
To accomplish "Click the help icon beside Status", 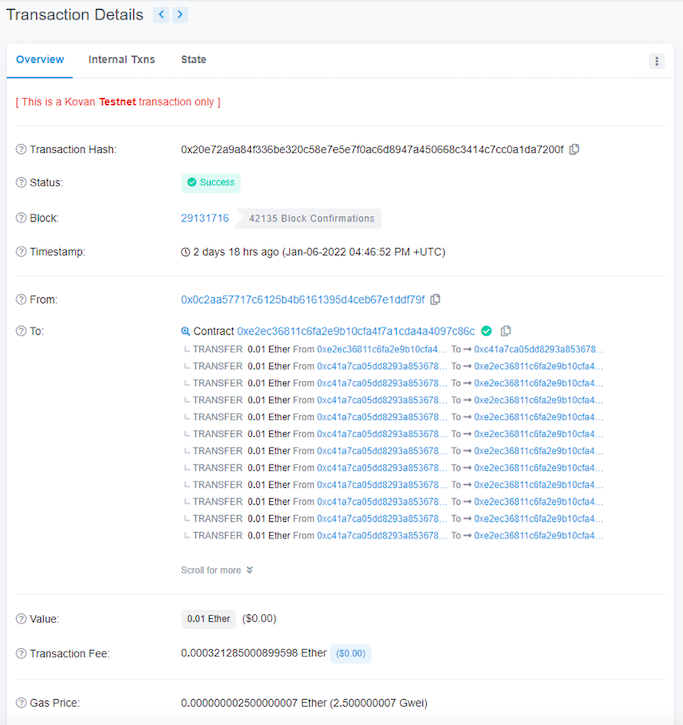I will (x=21, y=182).
